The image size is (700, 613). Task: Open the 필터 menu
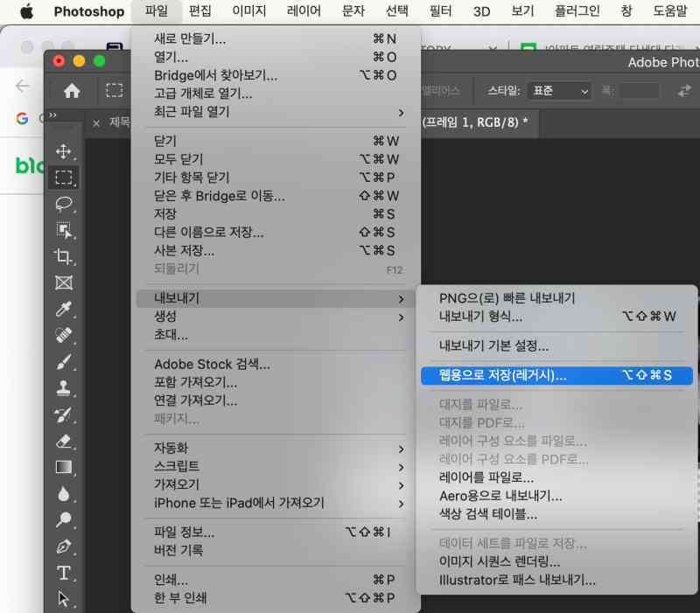click(440, 12)
